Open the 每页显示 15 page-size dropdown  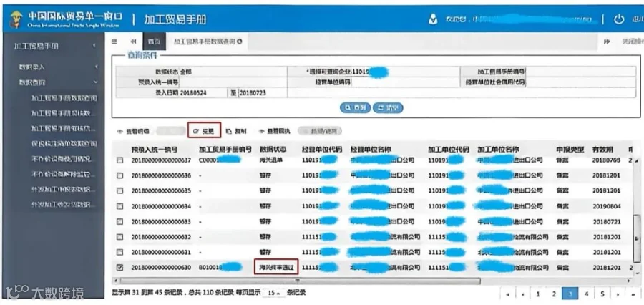point(273,293)
